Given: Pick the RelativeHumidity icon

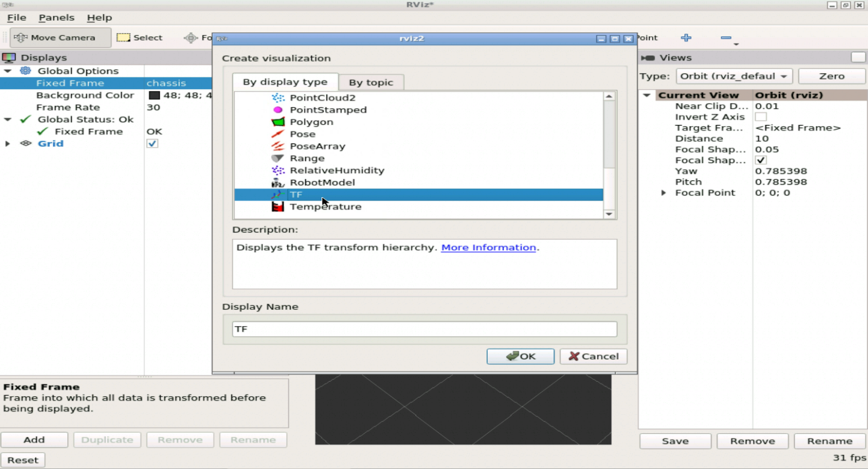Looking at the screenshot, I should (x=278, y=170).
